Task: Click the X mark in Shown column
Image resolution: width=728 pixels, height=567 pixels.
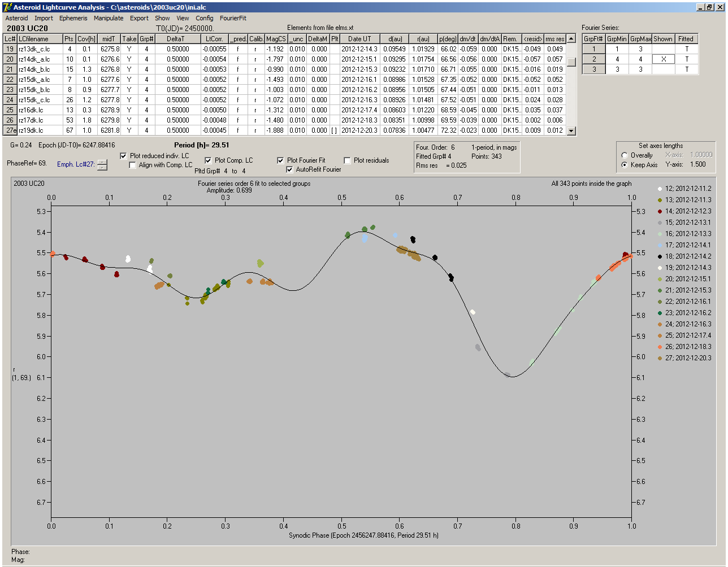Action: 663,59
